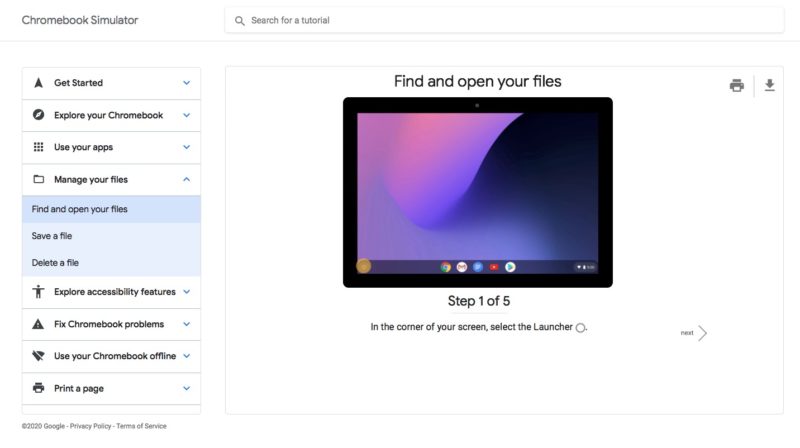The image size is (800, 448).
Task: Open Play Store icon on simulated shelf
Action: 510,267
